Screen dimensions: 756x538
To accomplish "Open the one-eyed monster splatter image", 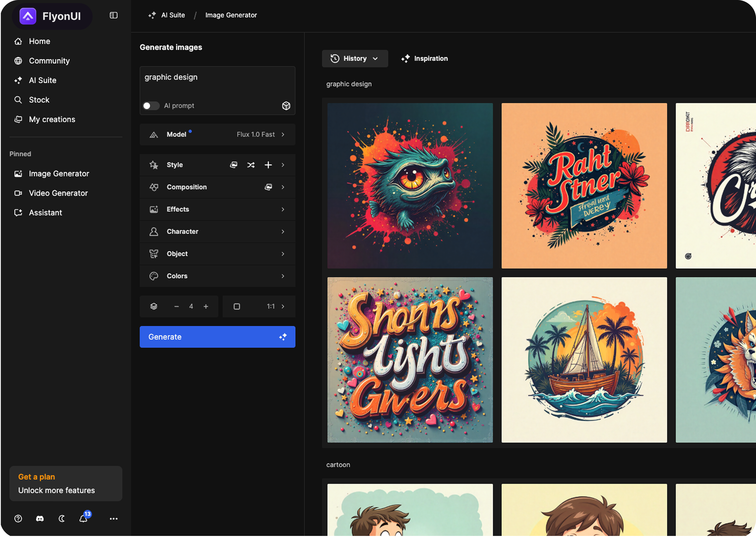I will (x=410, y=186).
